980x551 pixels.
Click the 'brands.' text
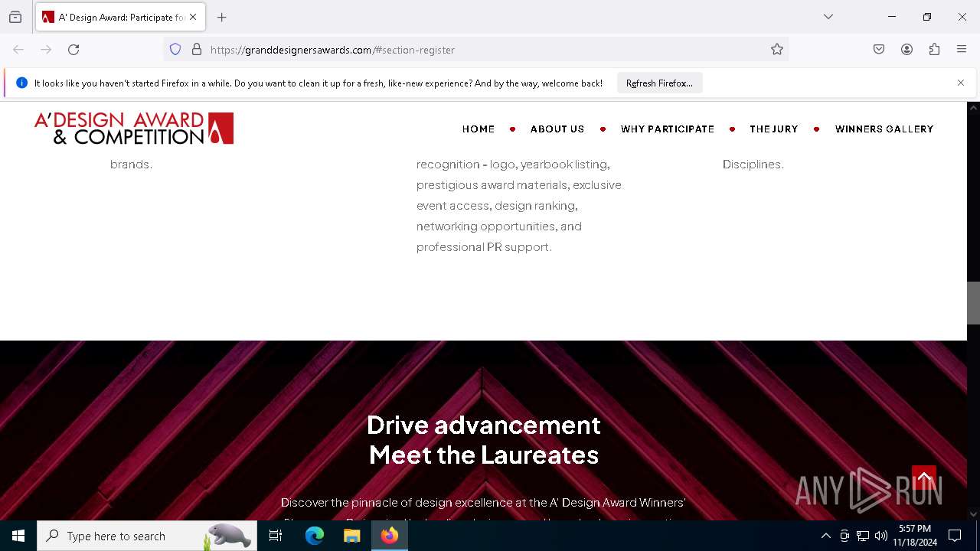(x=131, y=165)
